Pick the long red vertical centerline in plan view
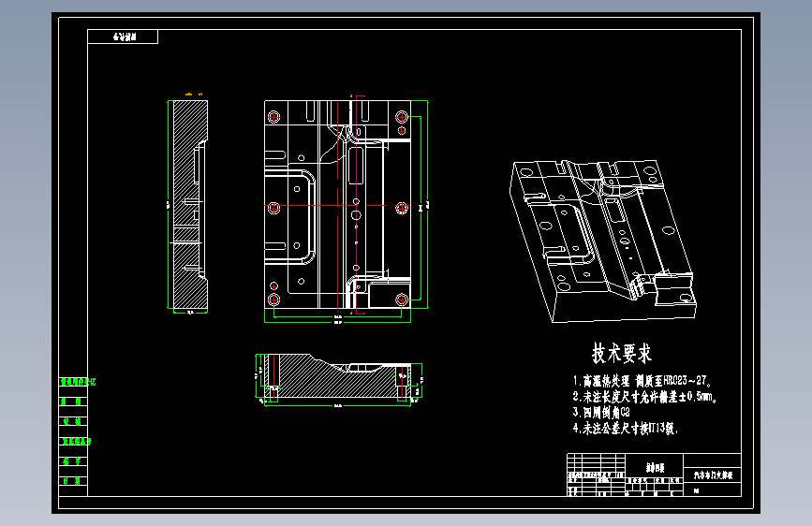This screenshot has width=812, height=526. (338, 205)
